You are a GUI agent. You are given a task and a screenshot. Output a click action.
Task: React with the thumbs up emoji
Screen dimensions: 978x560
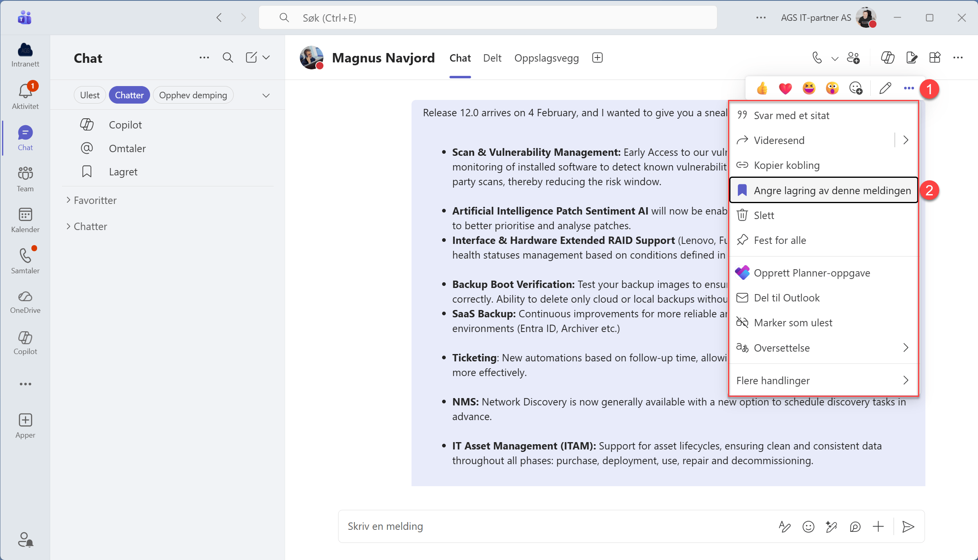tap(762, 88)
